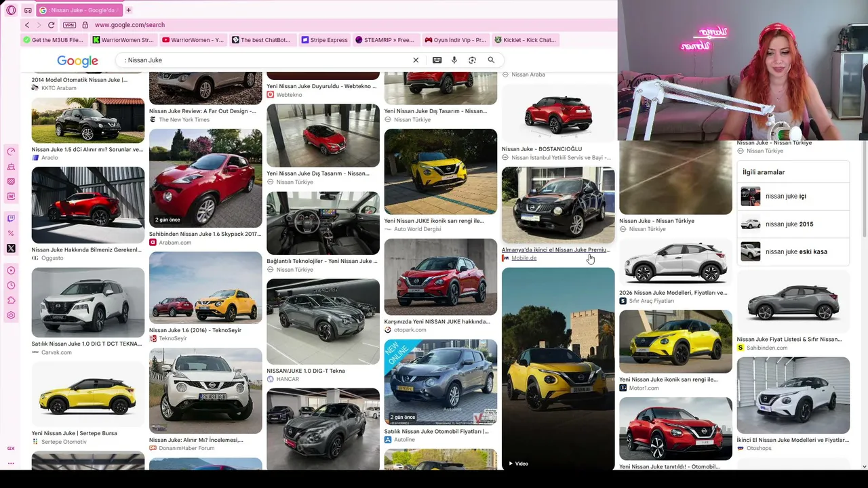This screenshot has height=488, width=868.
Task: Search by image with the camera lens icon
Action: [x=473, y=60]
